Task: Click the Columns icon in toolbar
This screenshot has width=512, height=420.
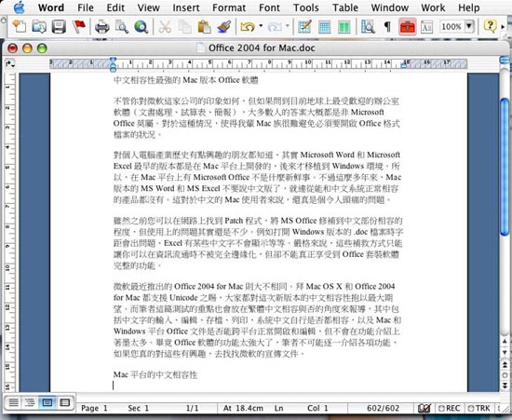Action: tap(344, 27)
